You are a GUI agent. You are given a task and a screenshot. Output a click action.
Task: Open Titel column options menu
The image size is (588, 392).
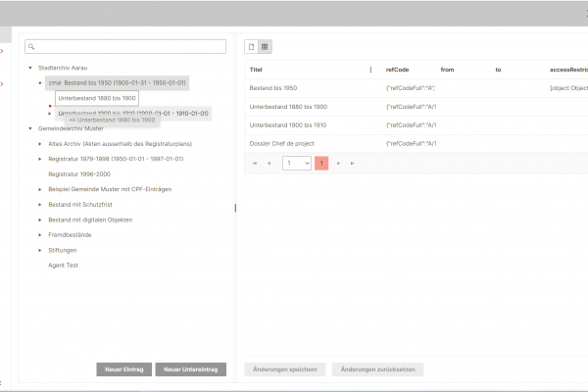pos(370,70)
